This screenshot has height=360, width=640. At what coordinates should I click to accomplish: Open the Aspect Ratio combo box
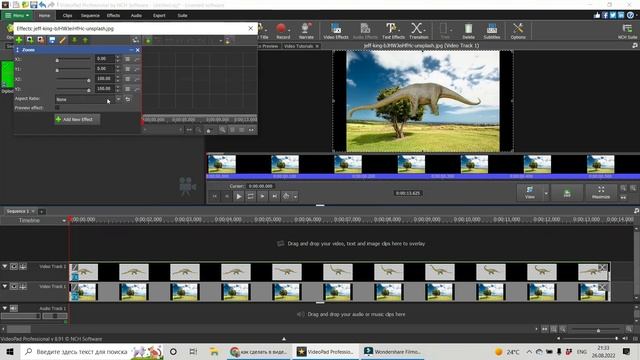[88, 99]
